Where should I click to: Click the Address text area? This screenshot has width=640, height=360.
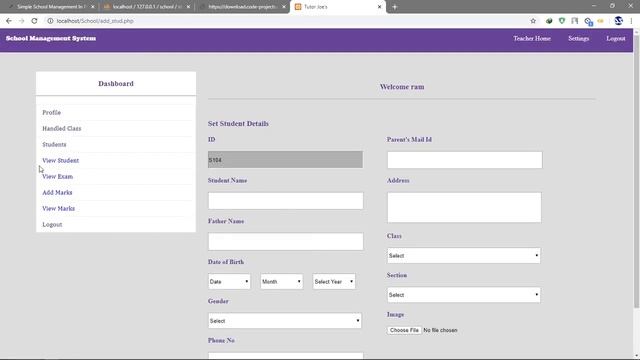click(464, 207)
